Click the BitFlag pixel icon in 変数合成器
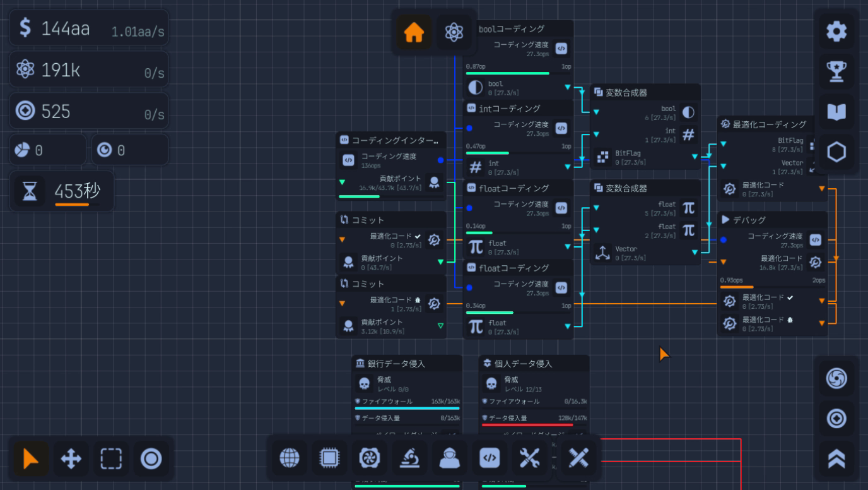This screenshot has height=490, width=868. tap(602, 157)
